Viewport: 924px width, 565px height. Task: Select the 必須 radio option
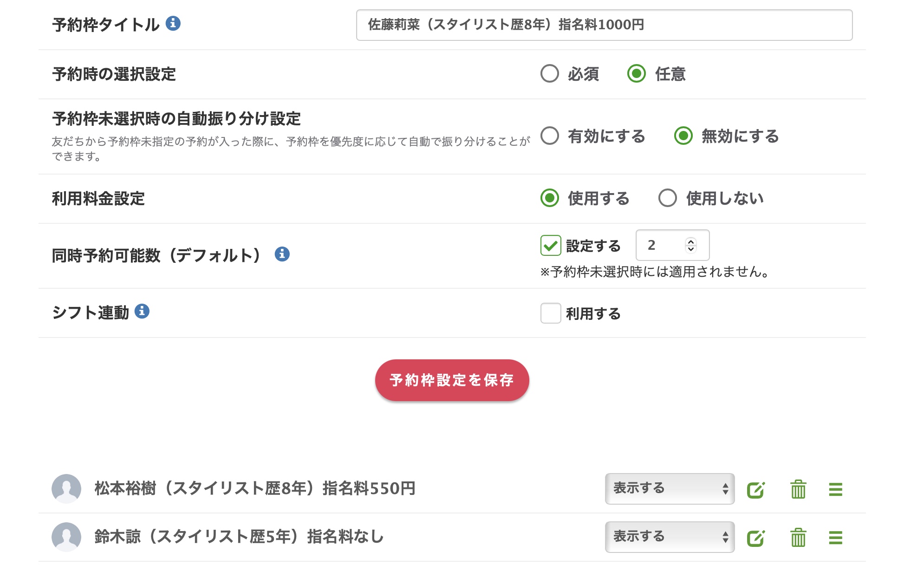tap(550, 73)
